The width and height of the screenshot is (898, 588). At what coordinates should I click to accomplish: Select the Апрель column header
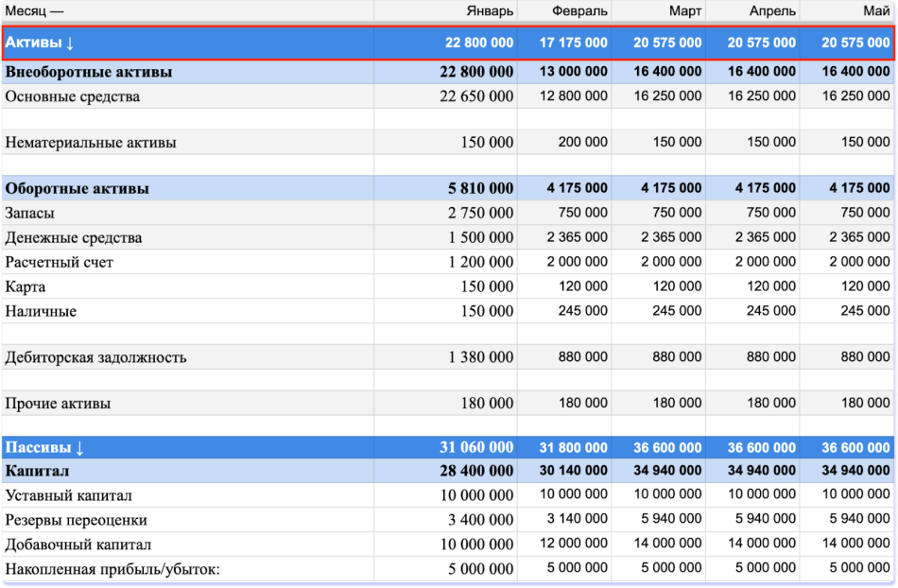tap(771, 11)
